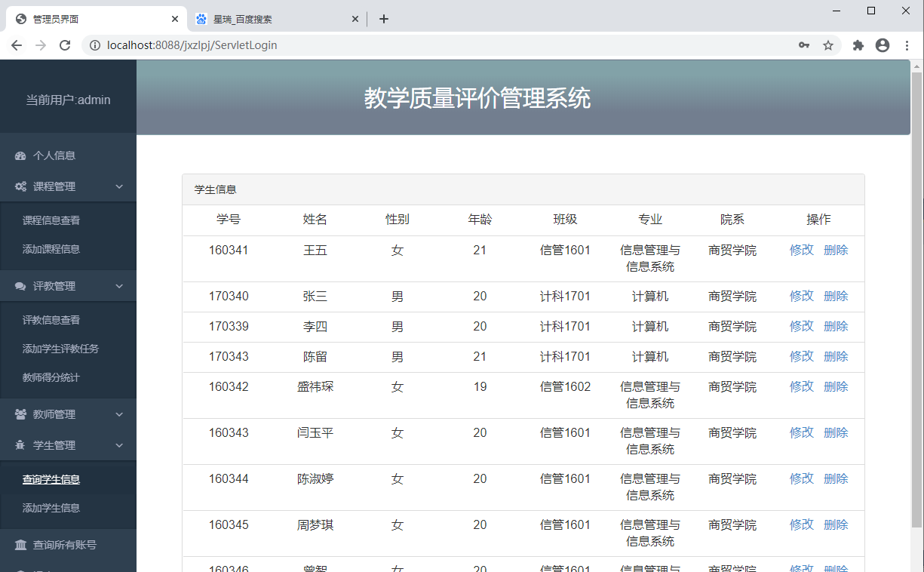Click class cell 信管1602

[566, 386]
